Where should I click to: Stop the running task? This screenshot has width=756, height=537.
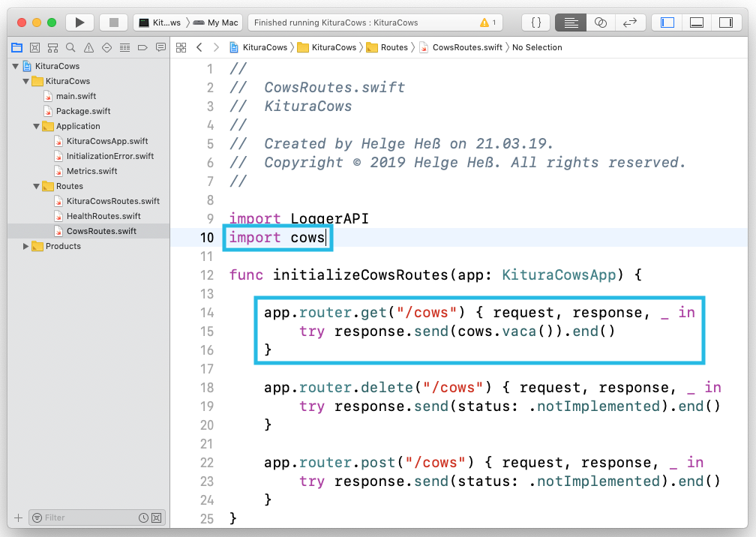(114, 22)
